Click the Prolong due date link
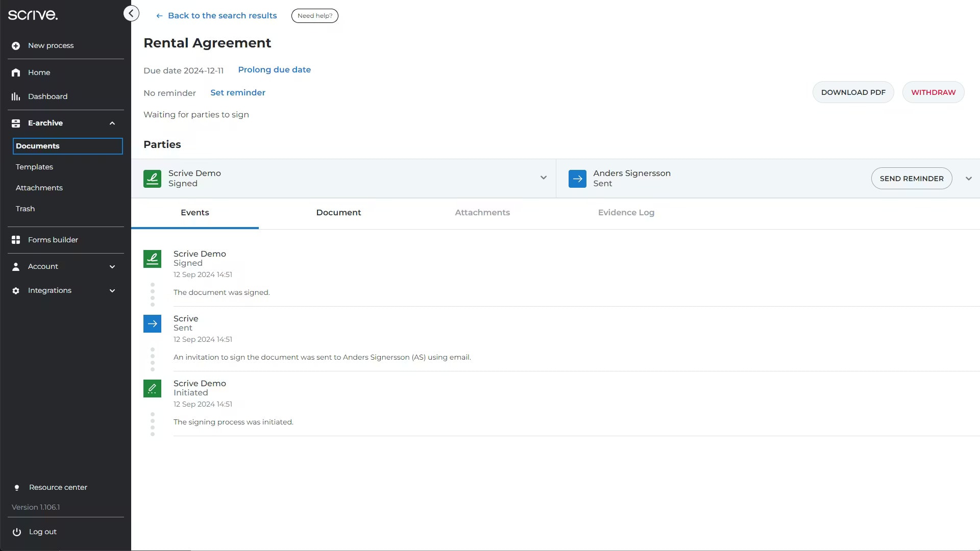Viewport: 980px width, 551px height. click(274, 70)
